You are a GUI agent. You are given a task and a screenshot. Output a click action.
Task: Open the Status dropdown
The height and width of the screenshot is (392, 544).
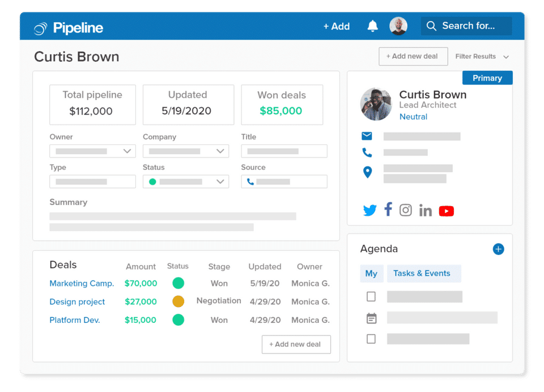pyautogui.click(x=186, y=182)
